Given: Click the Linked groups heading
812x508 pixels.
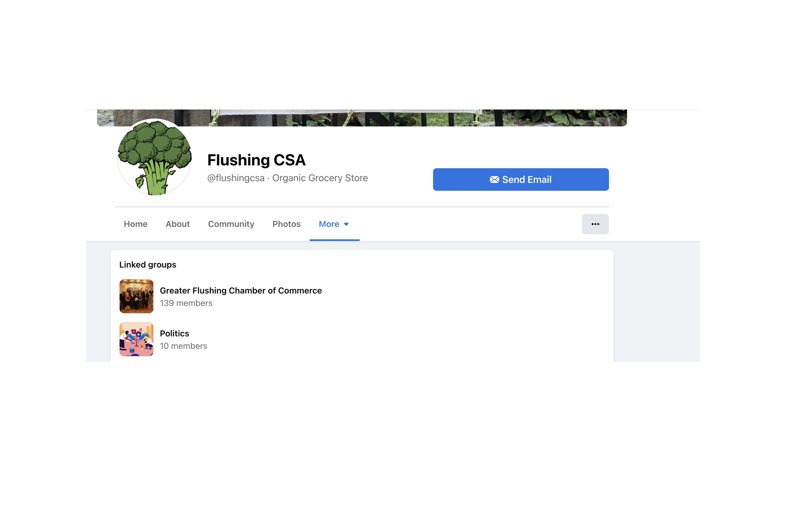Looking at the screenshot, I should point(148,265).
